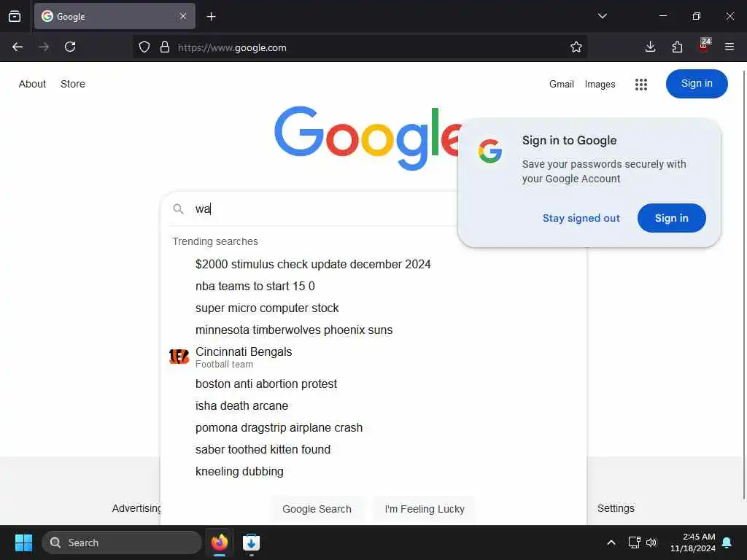Select pomona dragstrip airplane crash suggestion

tap(279, 427)
